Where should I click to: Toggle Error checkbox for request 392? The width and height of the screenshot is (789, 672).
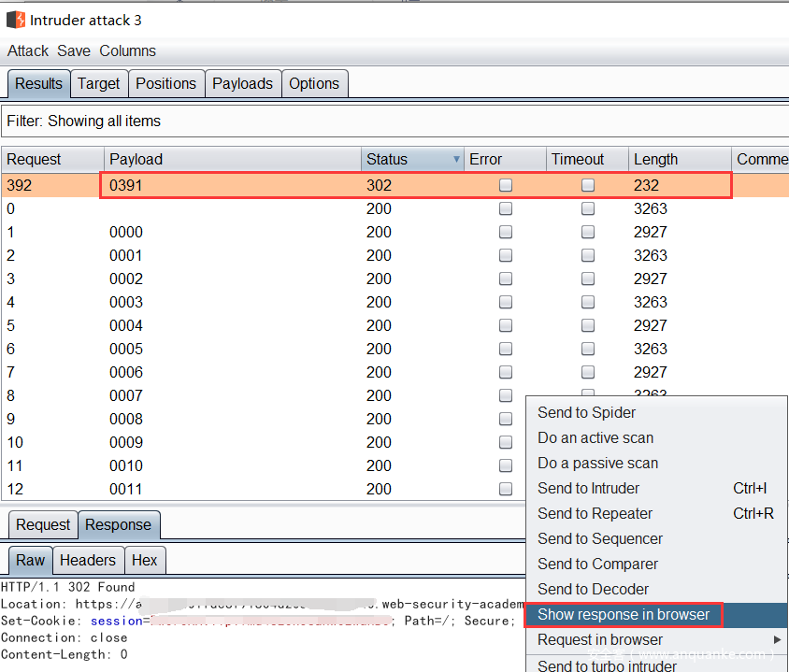coord(506,186)
